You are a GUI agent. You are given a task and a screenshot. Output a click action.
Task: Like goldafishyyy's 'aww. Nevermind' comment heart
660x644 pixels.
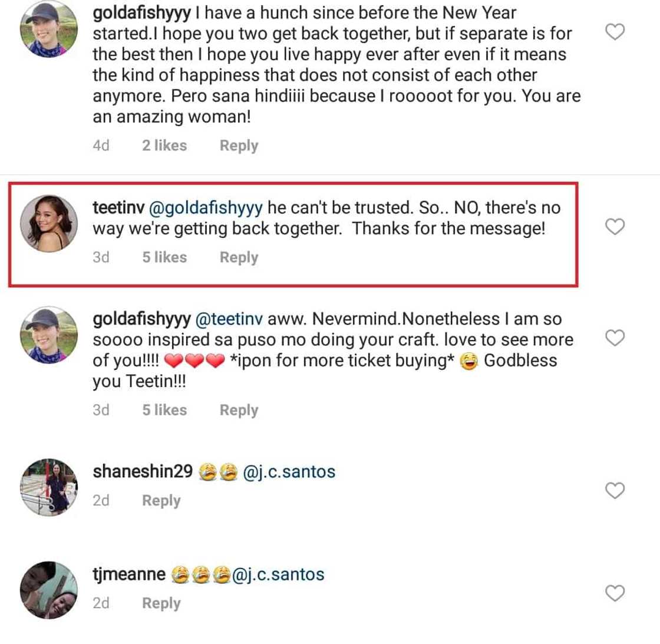click(x=615, y=338)
